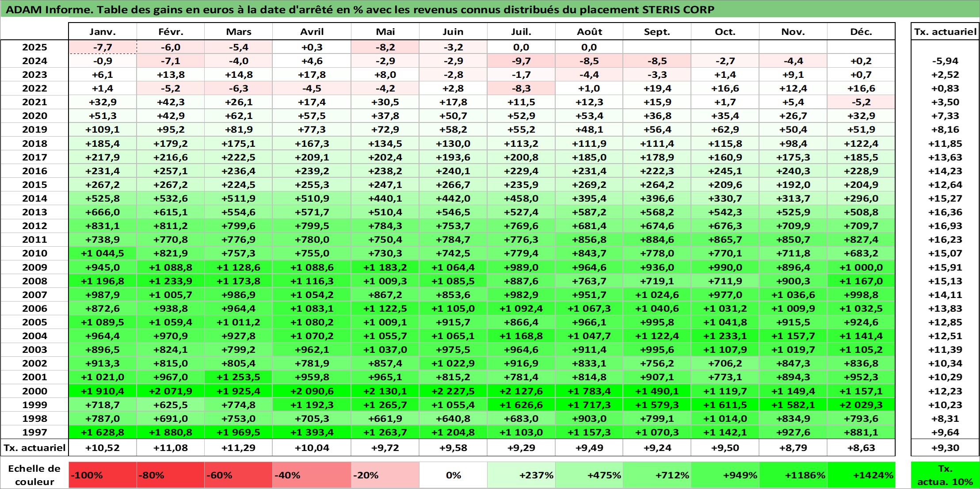
Task: Select the 'Janv.' column header
Action: 103,32
